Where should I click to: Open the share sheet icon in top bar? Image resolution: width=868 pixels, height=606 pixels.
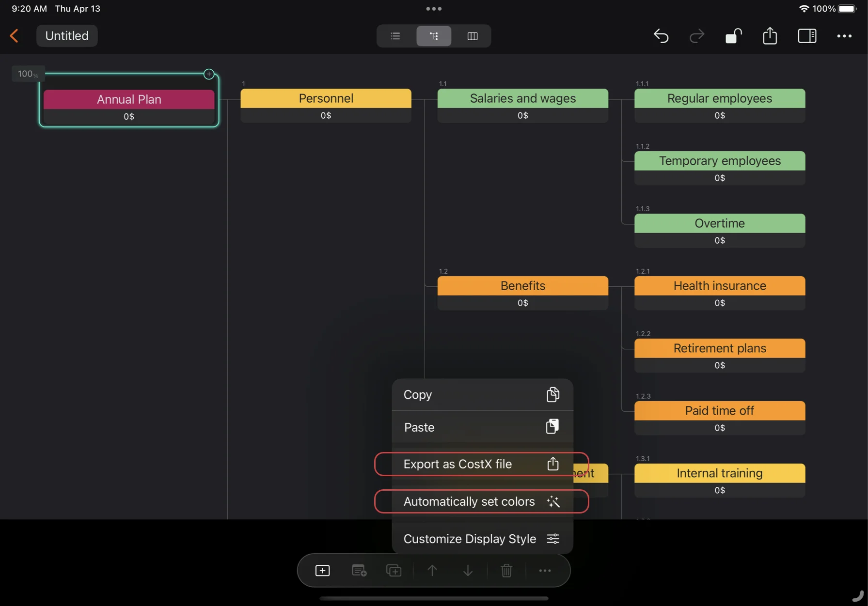point(770,36)
